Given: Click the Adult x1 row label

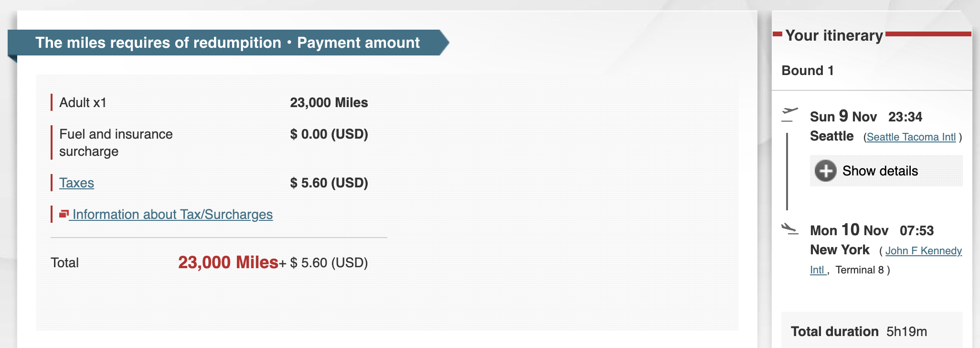Looking at the screenshot, I should coord(83,103).
